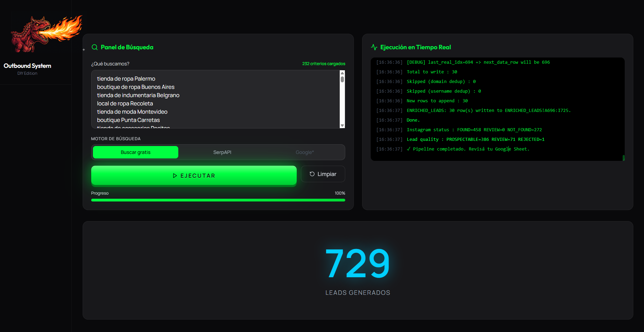Click the dragon logo in the sidebar
This screenshot has width=644, height=332.
tap(46, 34)
